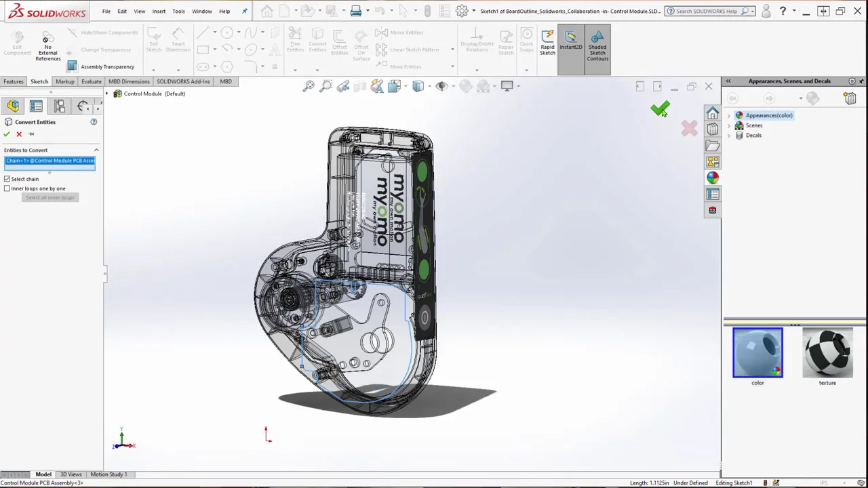Open the Insert menu

click(x=159, y=12)
